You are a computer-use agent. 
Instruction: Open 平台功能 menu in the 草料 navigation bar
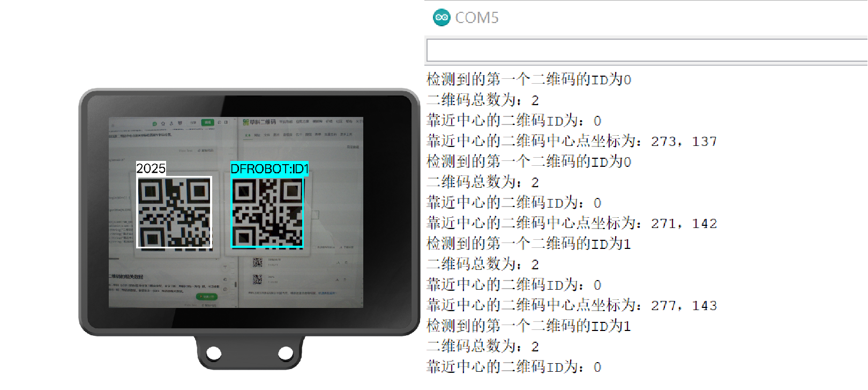click(286, 122)
